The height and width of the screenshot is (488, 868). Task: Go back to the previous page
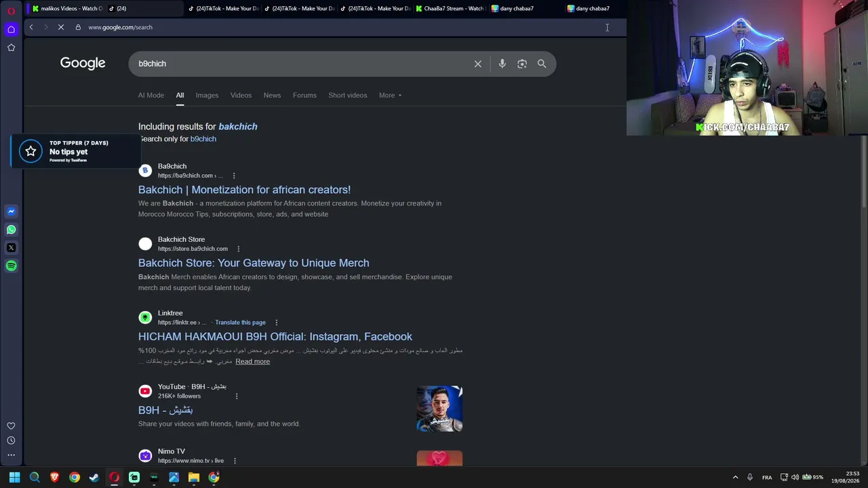(31, 27)
